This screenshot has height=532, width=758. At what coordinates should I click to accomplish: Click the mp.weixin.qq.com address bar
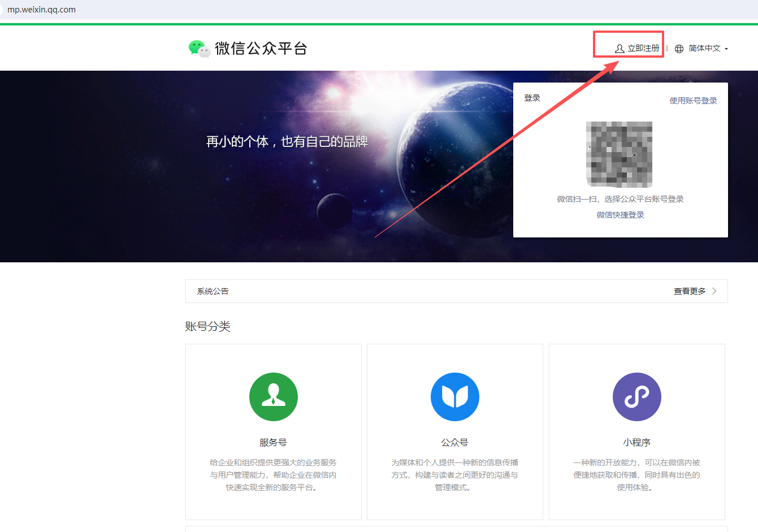point(41,10)
